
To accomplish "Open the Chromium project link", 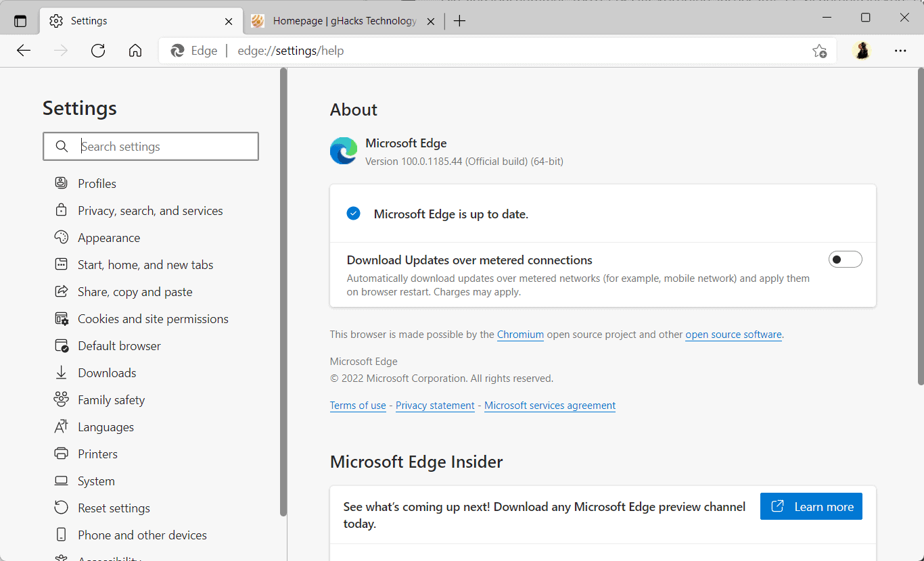I will click(520, 334).
